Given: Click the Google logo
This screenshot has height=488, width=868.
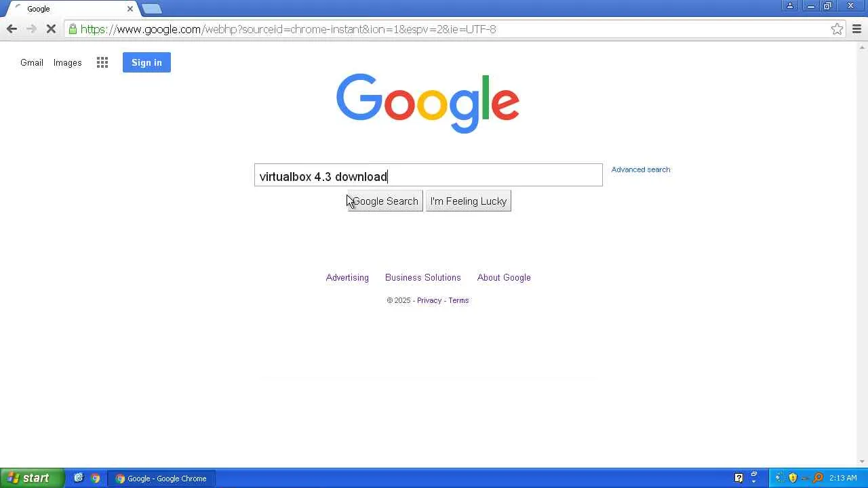Looking at the screenshot, I should pos(428,103).
